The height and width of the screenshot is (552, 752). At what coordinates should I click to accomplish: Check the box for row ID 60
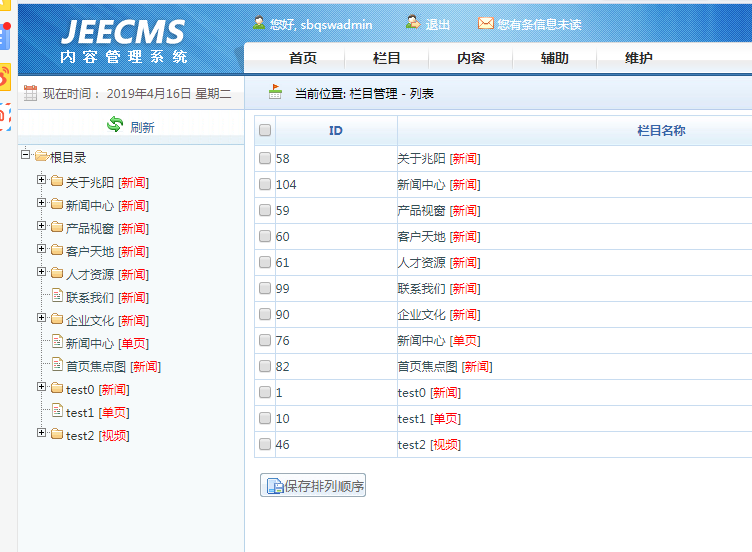click(265, 236)
